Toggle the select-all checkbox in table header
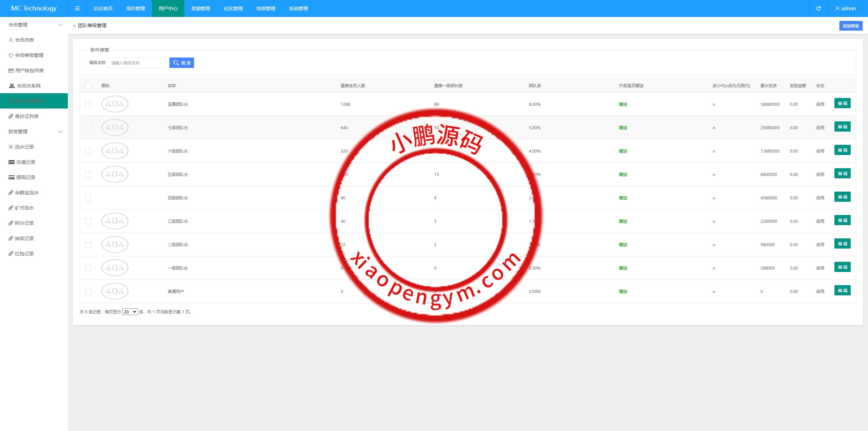868x431 pixels. click(x=88, y=86)
